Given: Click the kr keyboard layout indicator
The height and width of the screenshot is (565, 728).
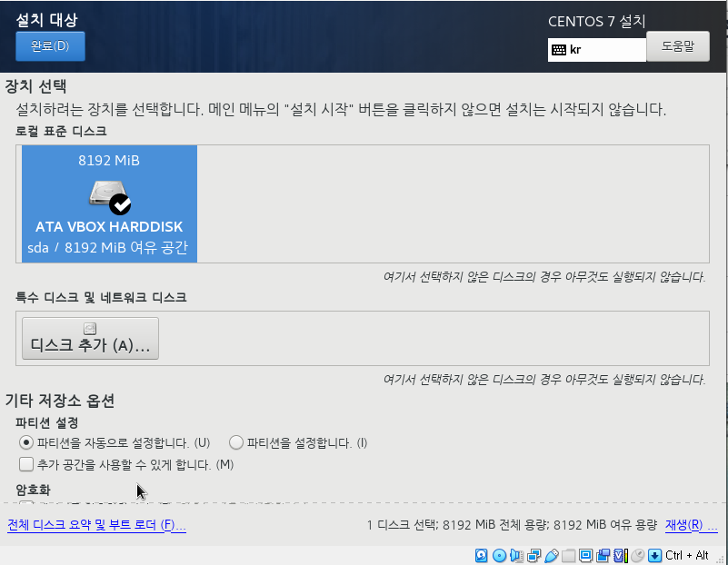Looking at the screenshot, I should click(597, 50).
